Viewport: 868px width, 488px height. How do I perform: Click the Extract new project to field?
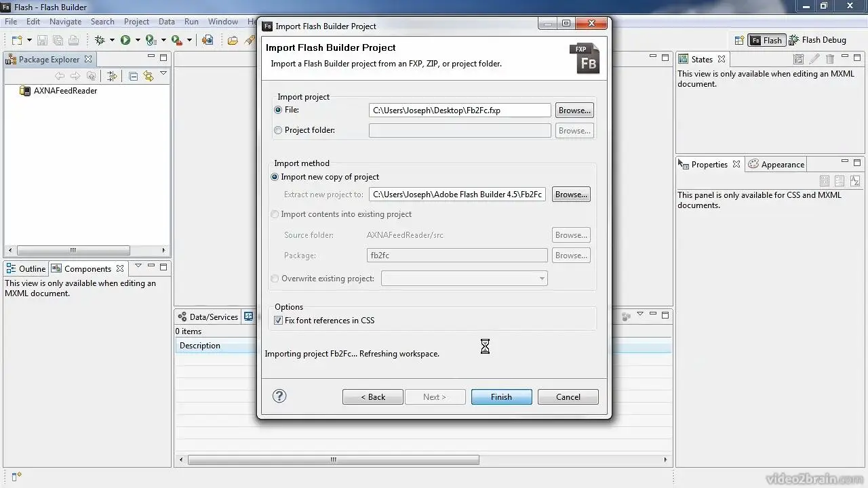[x=457, y=195]
